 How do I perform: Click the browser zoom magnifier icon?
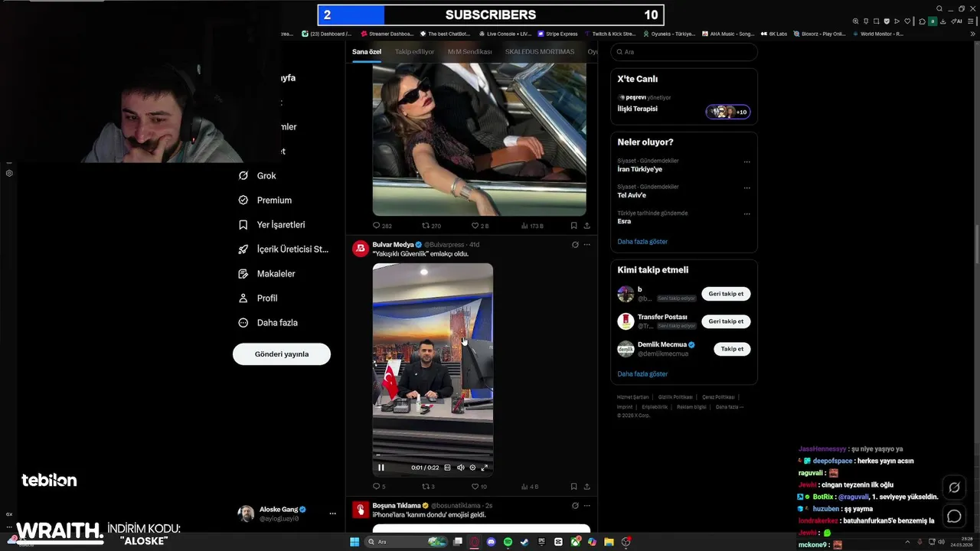(856, 21)
